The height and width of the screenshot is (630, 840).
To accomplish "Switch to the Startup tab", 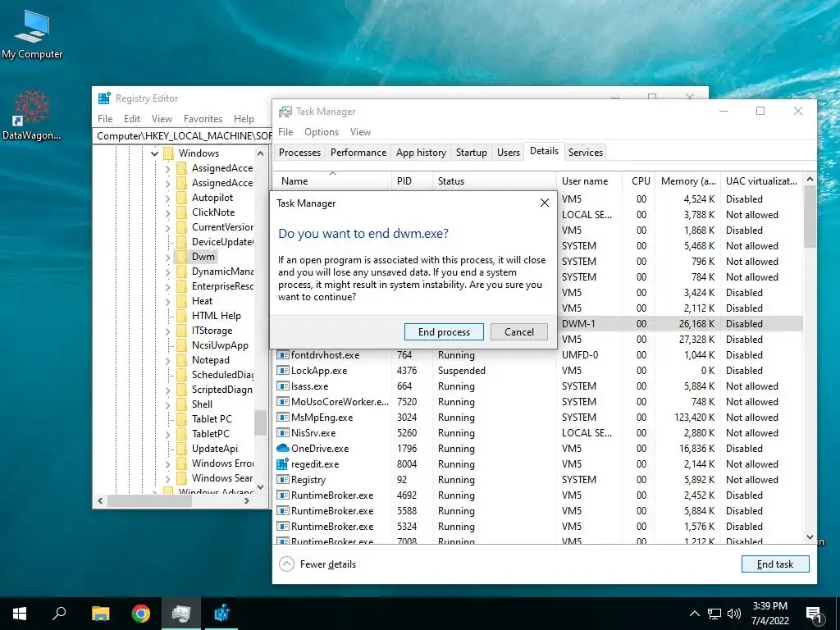I will [472, 152].
